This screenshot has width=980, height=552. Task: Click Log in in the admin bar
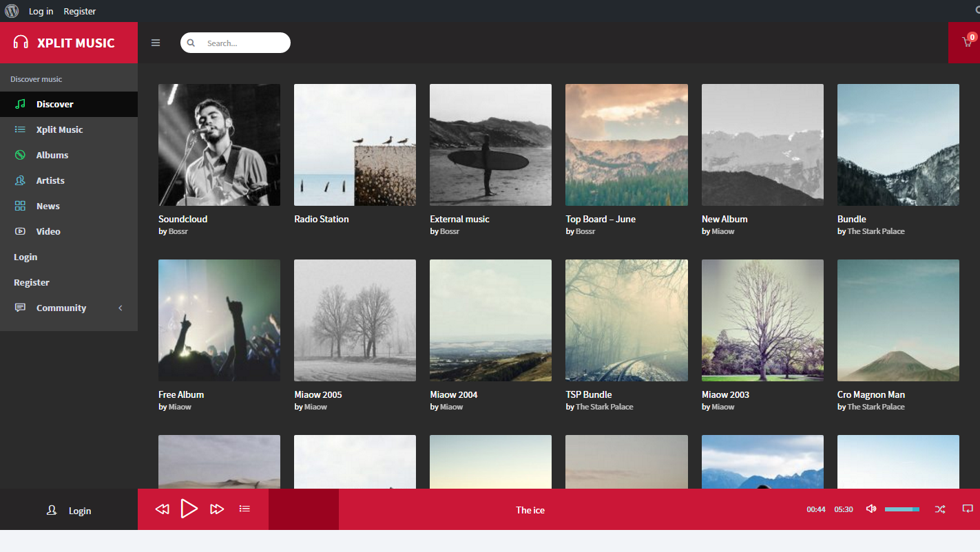pos(41,11)
